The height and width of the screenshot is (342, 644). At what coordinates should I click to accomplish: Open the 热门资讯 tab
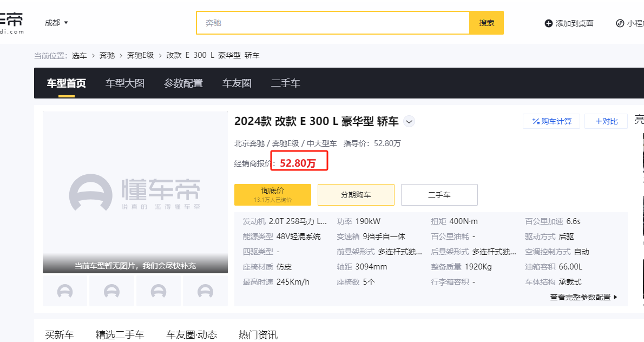coord(258,335)
